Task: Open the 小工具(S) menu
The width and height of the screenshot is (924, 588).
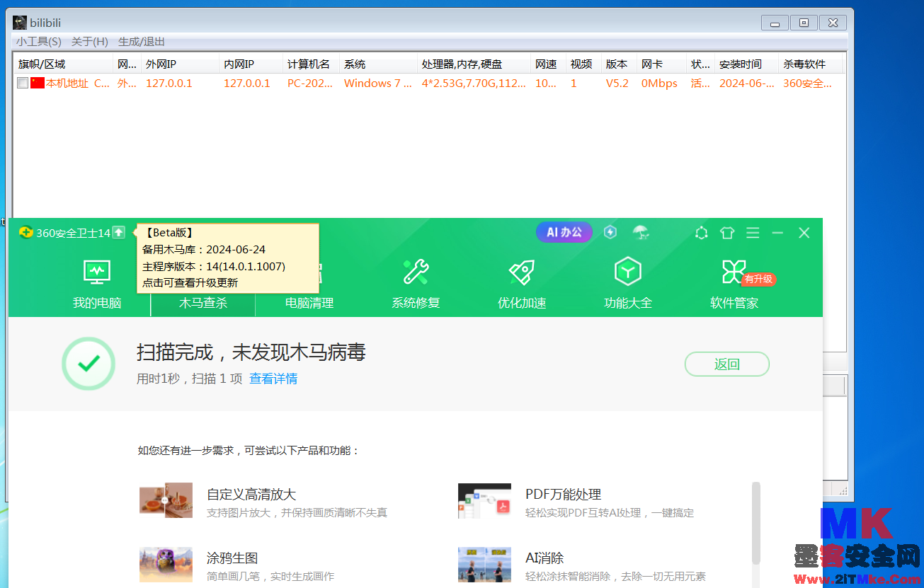Action: (39, 42)
